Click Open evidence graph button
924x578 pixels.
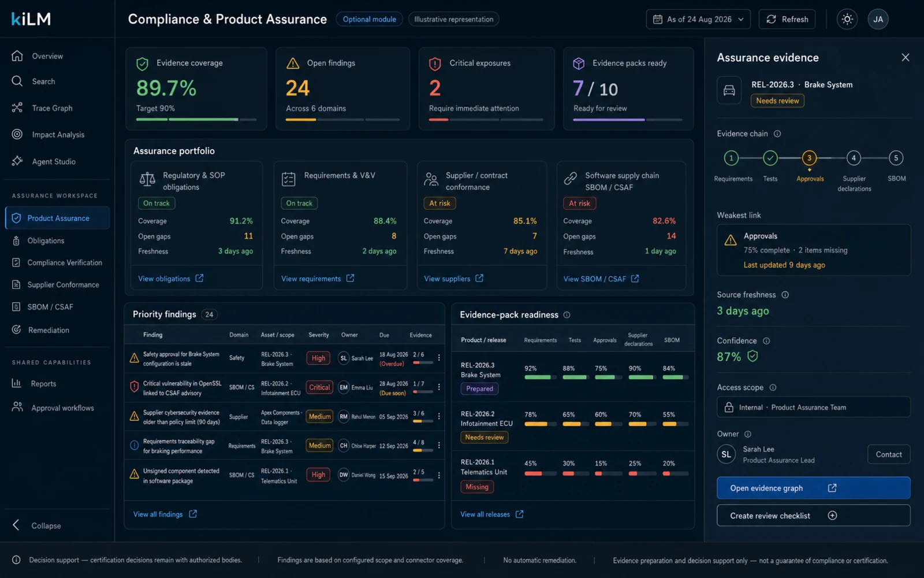click(x=814, y=488)
